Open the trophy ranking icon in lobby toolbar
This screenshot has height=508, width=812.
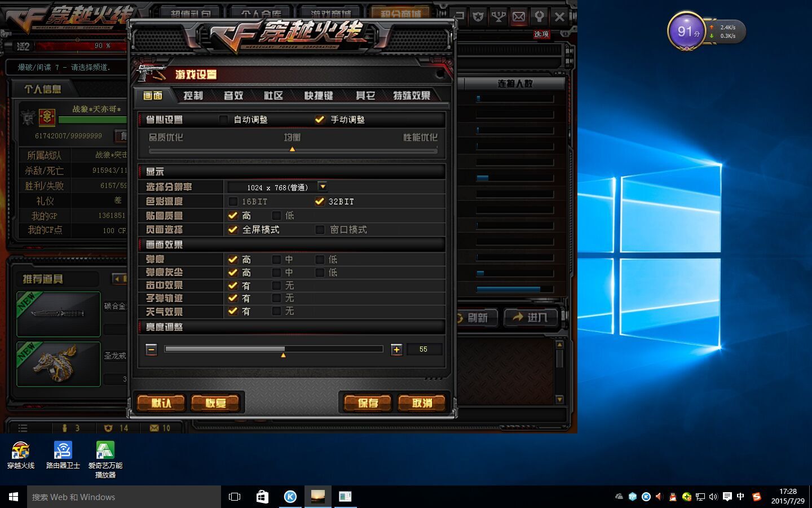click(498, 16)
